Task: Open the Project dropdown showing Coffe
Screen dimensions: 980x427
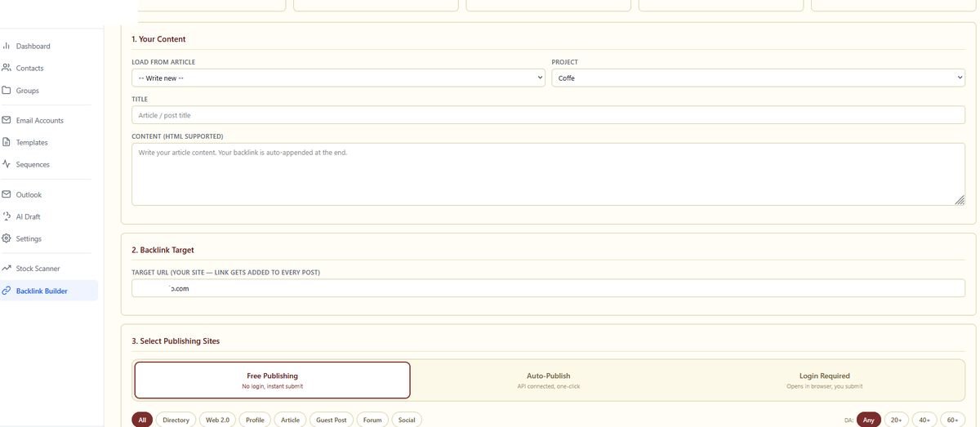Action: click(x=759, y=78)
